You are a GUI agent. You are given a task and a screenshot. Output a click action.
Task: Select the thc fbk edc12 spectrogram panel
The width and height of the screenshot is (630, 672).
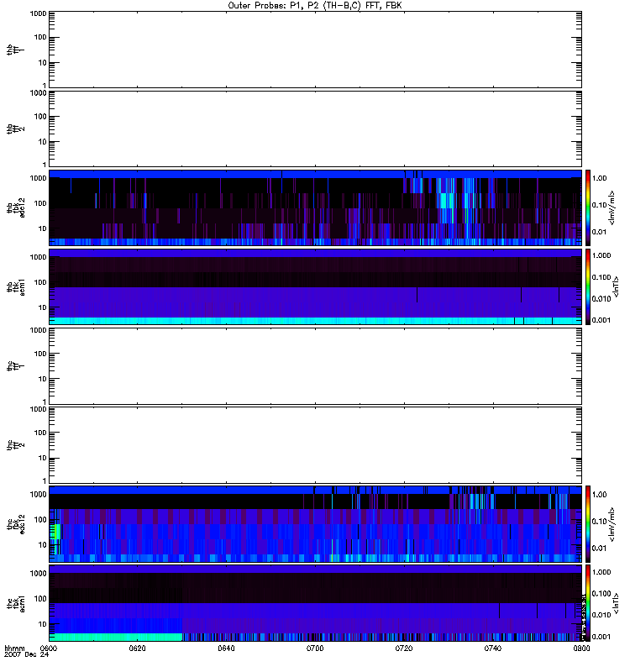[315, 524]
